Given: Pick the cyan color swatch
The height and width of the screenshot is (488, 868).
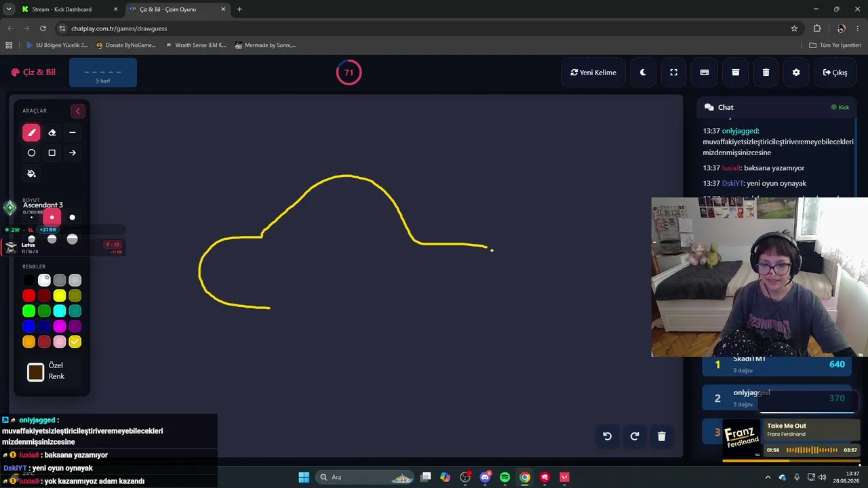Looking at the screenshot, I should (60, 311).
